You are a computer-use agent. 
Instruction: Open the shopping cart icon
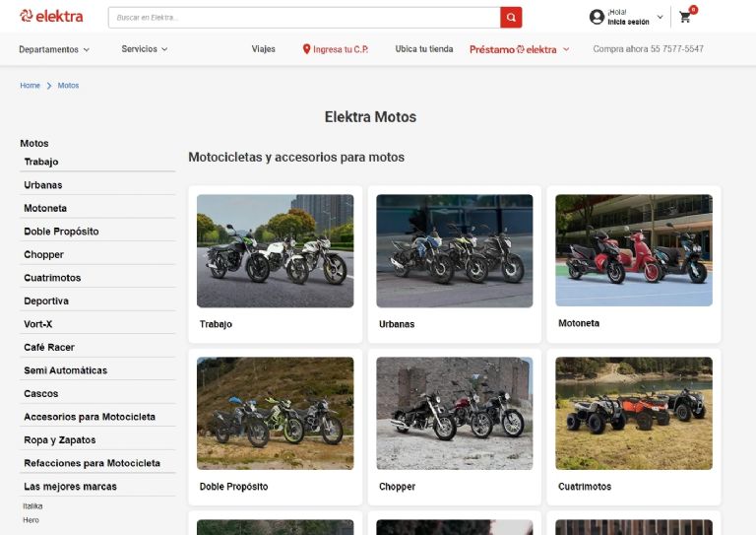[685, 17]
